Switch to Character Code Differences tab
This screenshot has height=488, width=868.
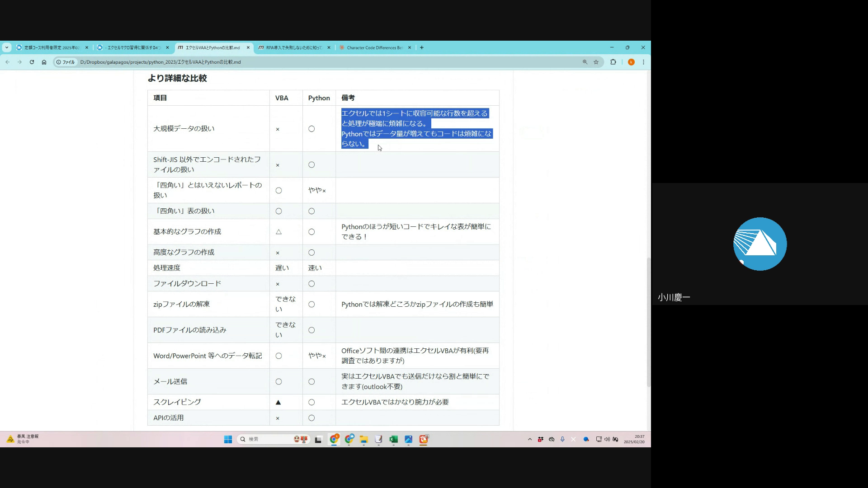click(x=374, y=47)
